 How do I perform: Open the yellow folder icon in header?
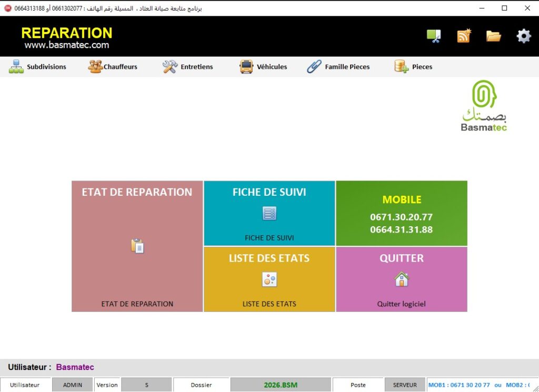point(493,36)
